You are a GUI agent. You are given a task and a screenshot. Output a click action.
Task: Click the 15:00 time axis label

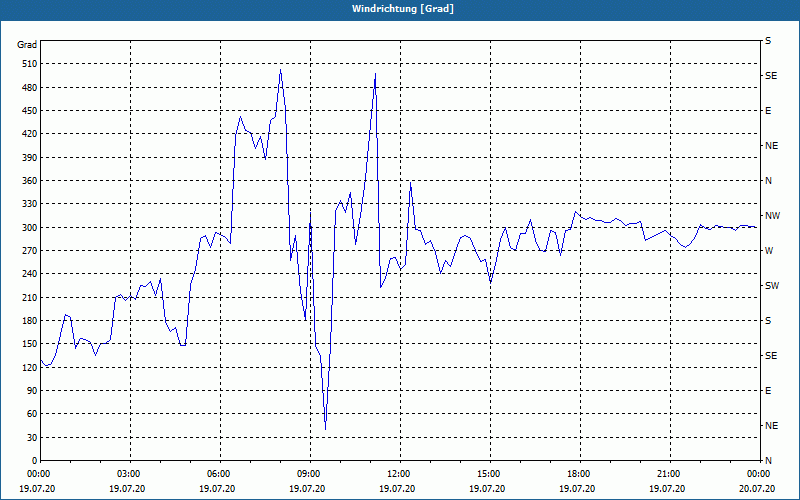490,474
